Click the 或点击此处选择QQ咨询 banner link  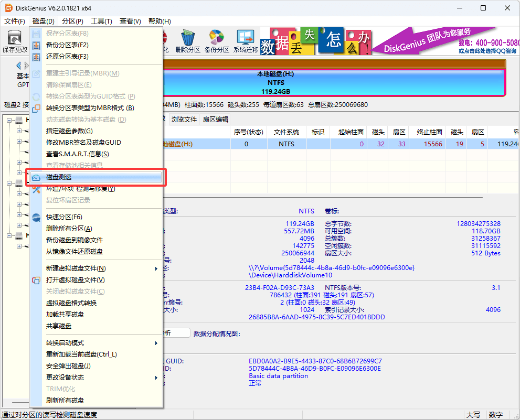tap(487, 51)
